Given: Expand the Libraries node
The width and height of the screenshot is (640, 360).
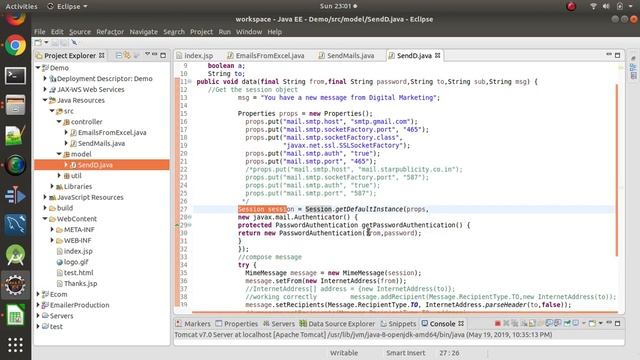Looking at the screenshot, I should click(52, 186).
